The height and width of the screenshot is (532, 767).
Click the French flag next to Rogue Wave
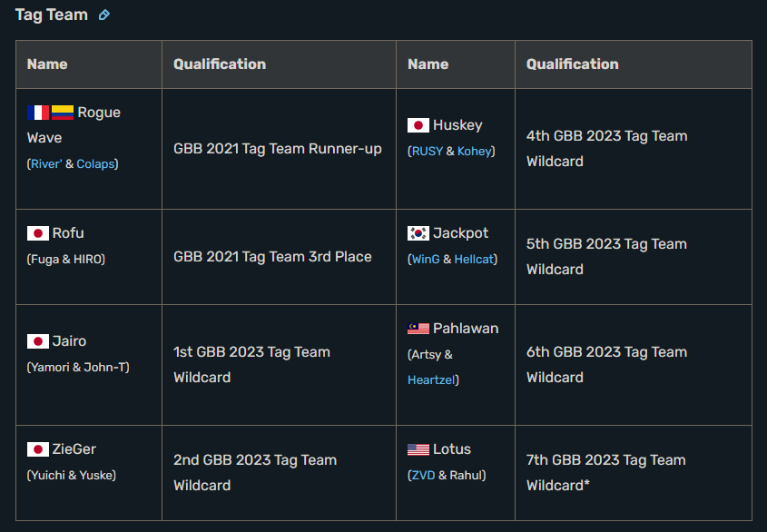(x=38, y=113)
